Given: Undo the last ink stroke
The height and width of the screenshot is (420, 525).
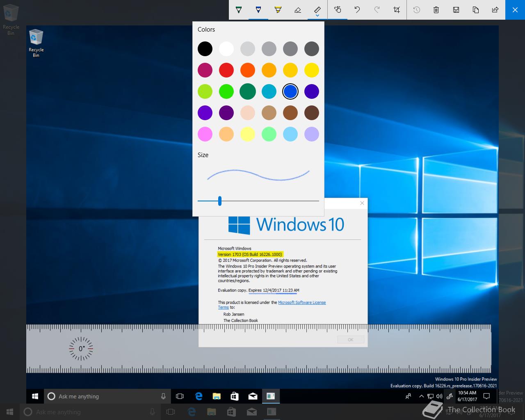Looking at the screenshot, I should [x=357, y=10].
